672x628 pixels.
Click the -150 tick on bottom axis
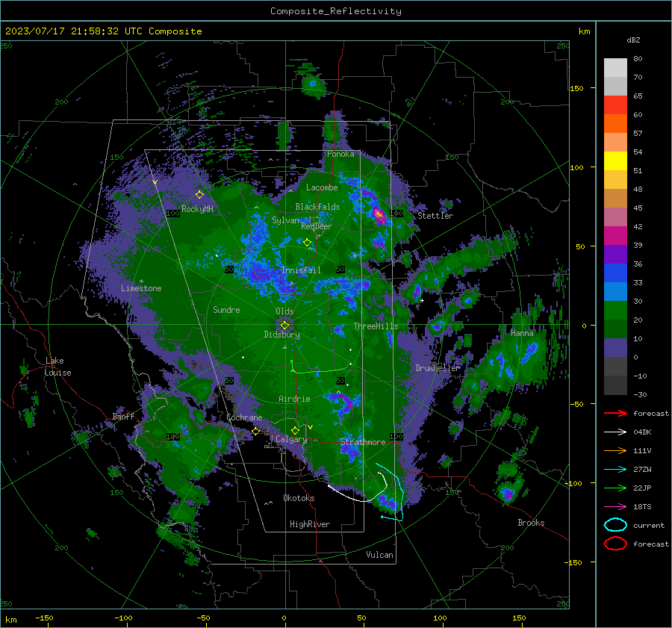(44, 618)
